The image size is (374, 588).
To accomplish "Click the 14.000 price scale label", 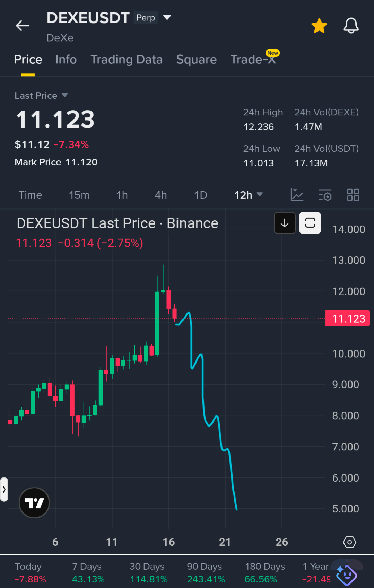I will pyautogui.click(x=348, y=229).
